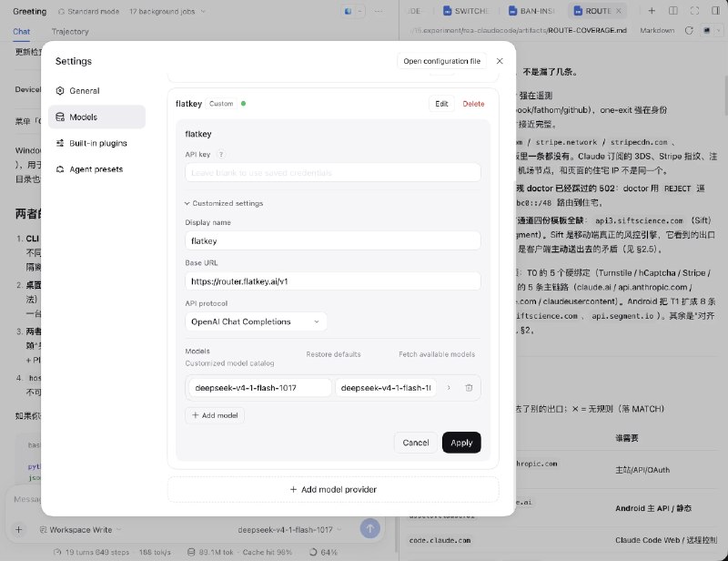Screen dimensions: 728x561
Task: Delete the flatkey provider
Action: (x=473, y=104)
